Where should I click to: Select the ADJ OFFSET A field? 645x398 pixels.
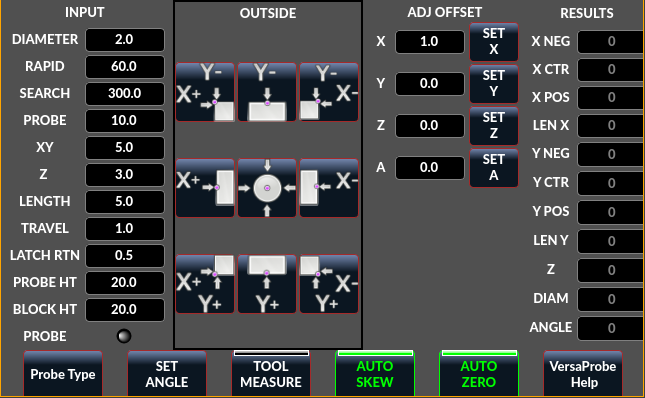(429, 167)
